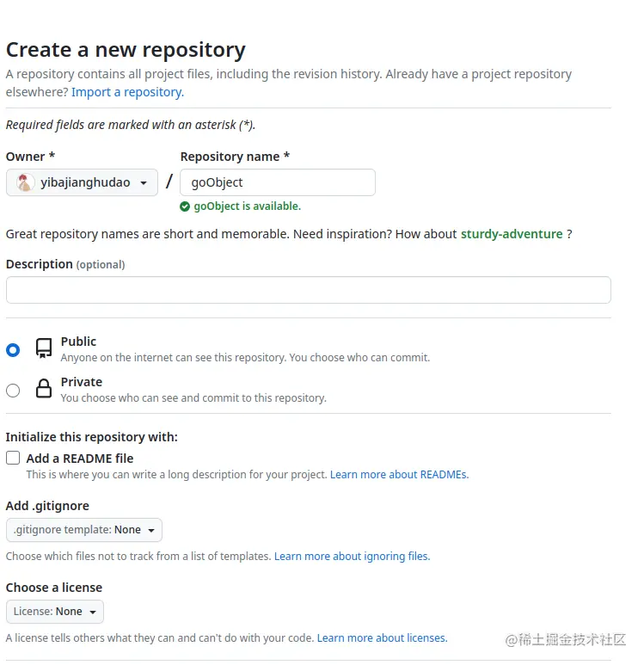Viewport: 644px width, 665px height.
Task: Click the public repository book icon
Action: pos(44,348)
